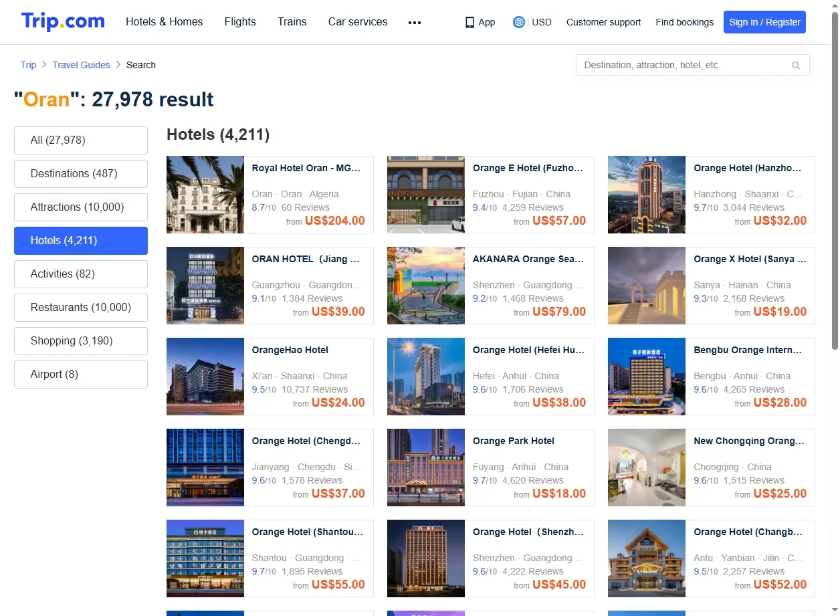Open the Hotels & Homes menu
The height and width of the screenshot is (616, 840).
(165, 21)
